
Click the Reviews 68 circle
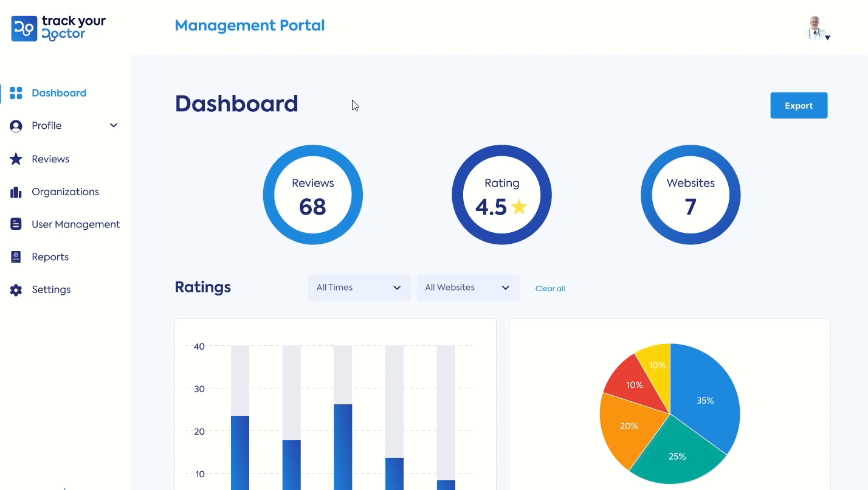pyautogui.click(x=313, y=195)
